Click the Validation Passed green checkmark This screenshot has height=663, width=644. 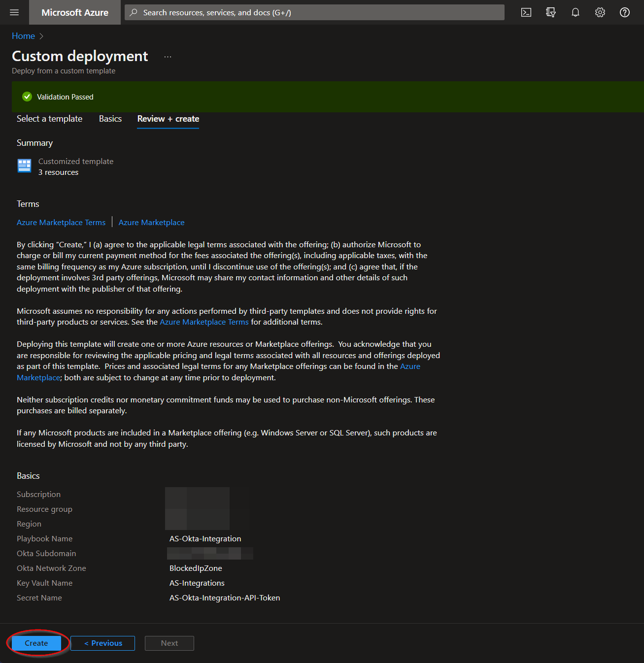pos(27,97)
